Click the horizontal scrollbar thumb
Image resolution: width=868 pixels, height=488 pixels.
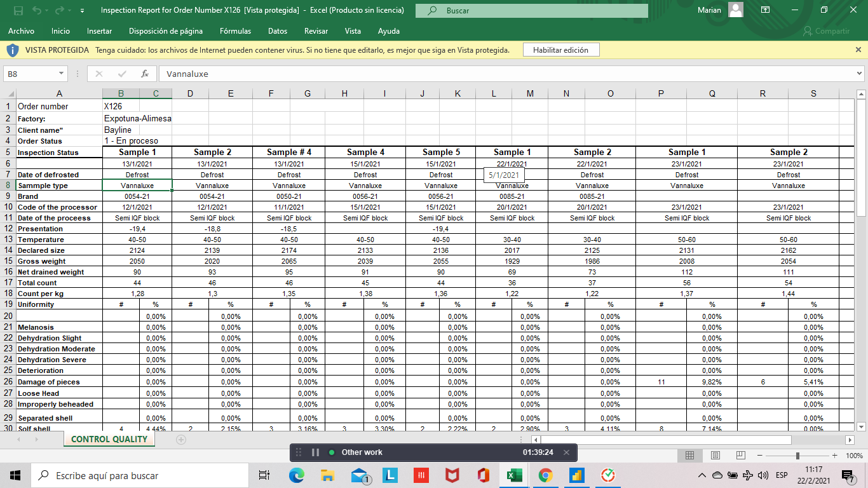coord(666,440)
